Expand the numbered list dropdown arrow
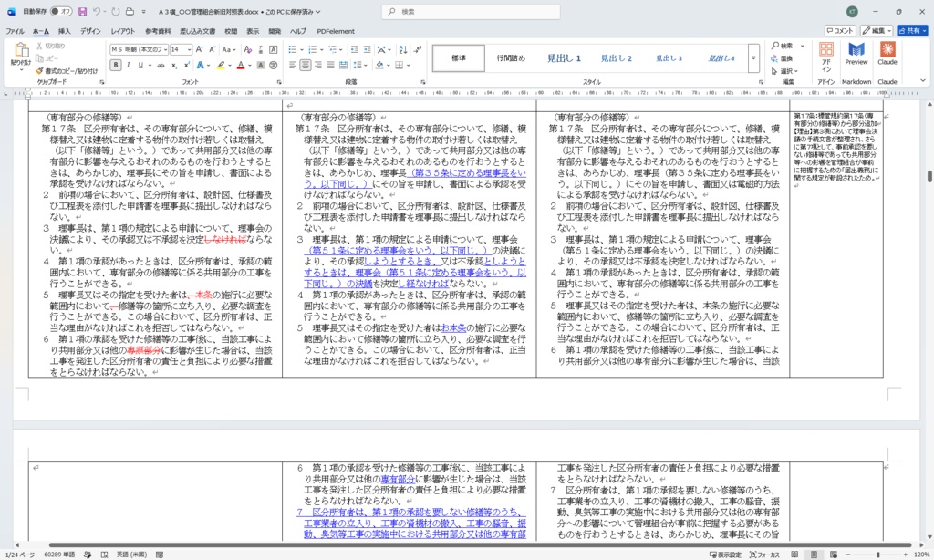The height and width of the screenshot is (560, 934). 321,49
